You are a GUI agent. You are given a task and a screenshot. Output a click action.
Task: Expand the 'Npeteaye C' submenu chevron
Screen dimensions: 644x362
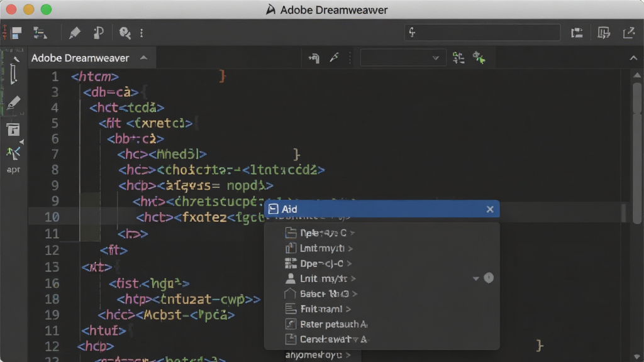[x=352, y=233]
